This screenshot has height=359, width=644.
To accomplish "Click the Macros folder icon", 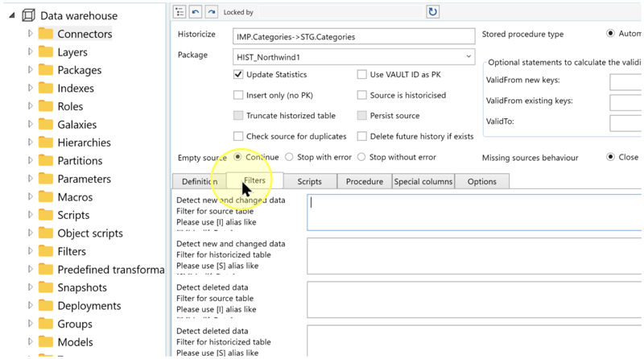I will click(46, 196).
